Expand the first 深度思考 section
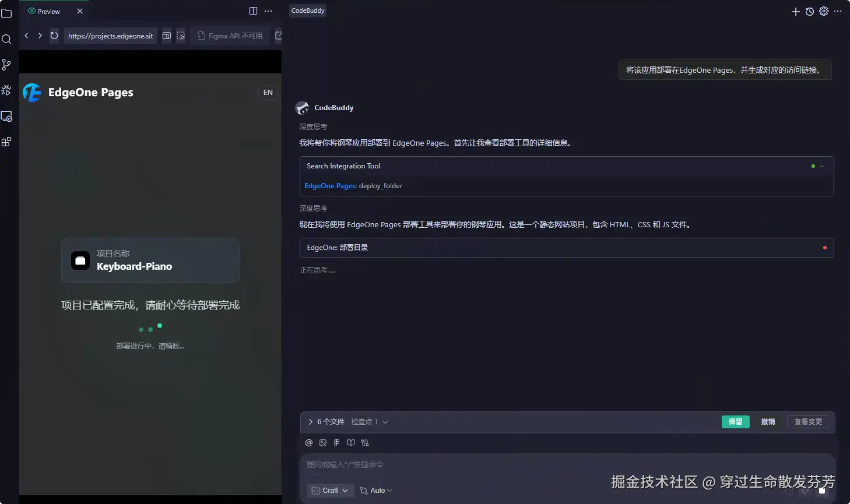 [313, 126]
